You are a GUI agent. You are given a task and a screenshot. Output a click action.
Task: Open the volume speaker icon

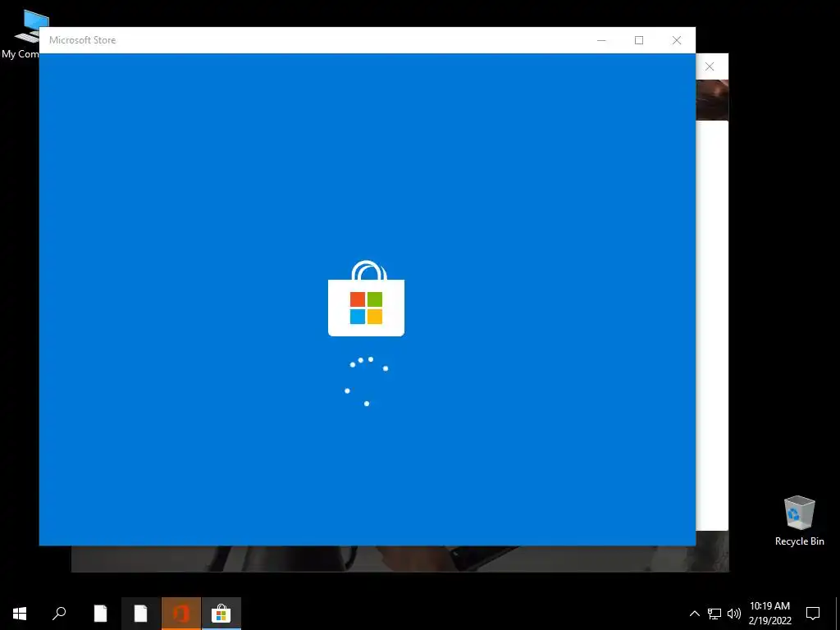[x=734, y=614]
